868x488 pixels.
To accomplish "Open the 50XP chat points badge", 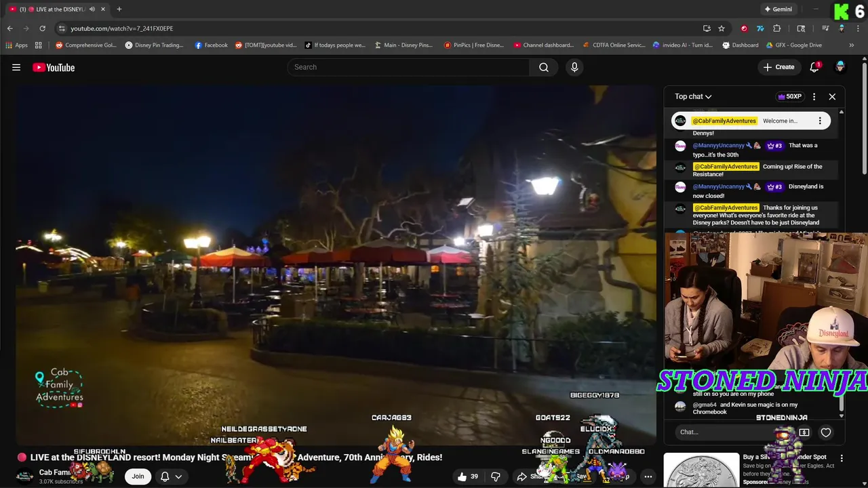I will pos(790,96).
